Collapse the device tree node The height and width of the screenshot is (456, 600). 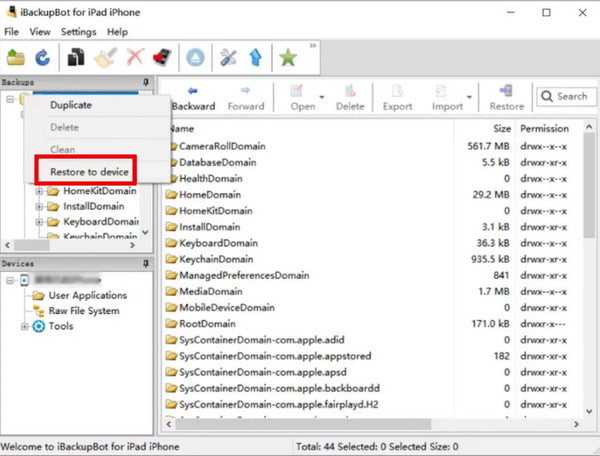pyautogui.click(x=10, y=280)
